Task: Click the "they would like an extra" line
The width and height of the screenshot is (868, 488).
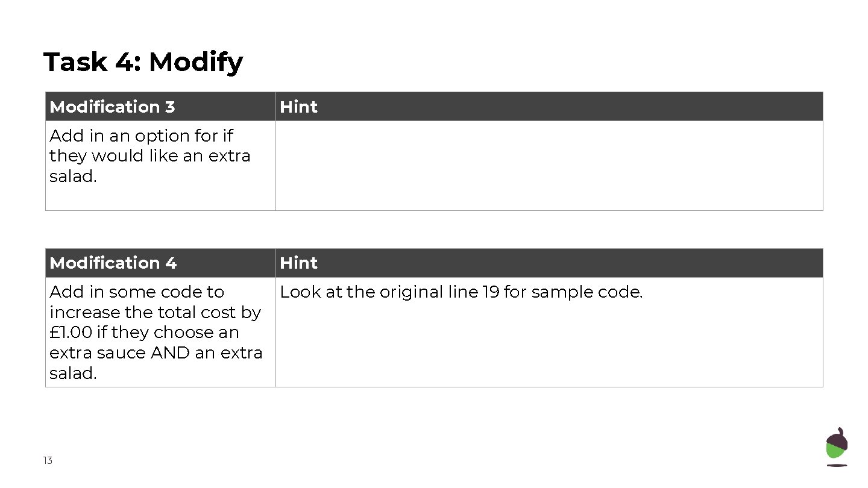Action: point(149,156)
